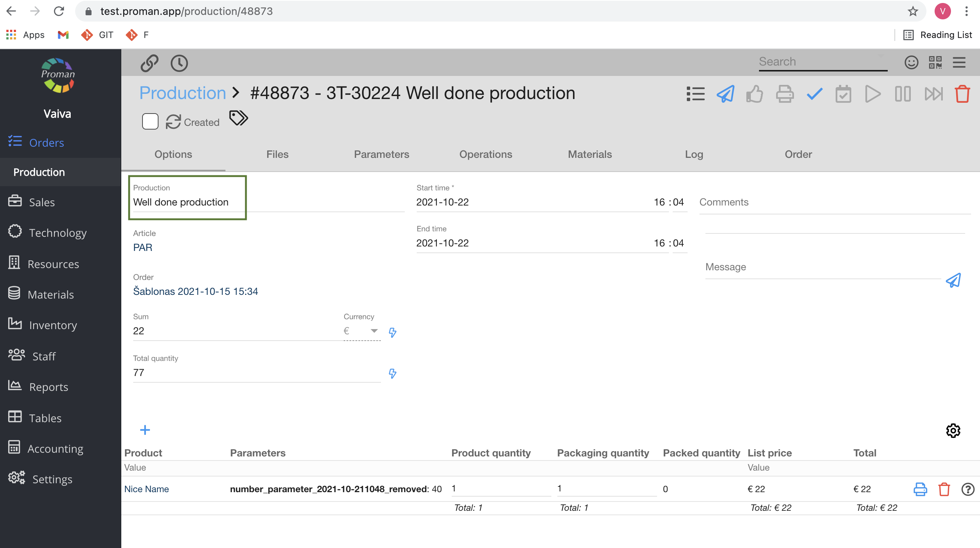Screen dimensions: 980x548
Task: Click the clock history icon
Action: pos(179,63)
